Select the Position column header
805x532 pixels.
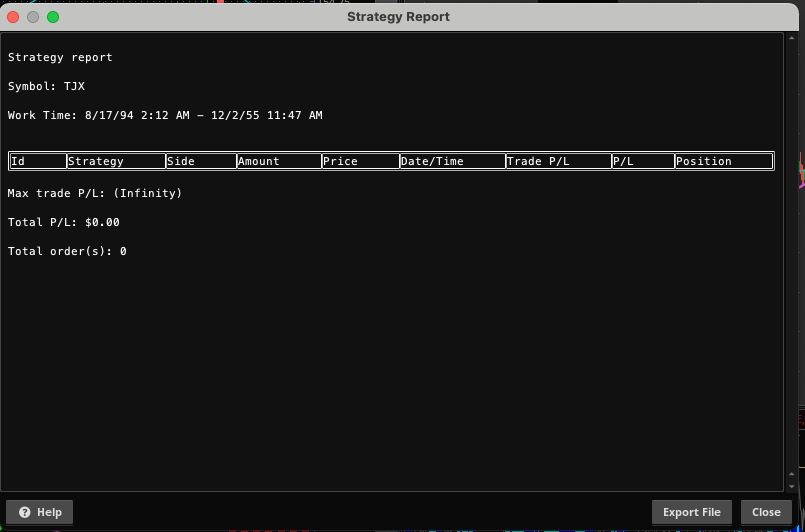click(723, 161)
